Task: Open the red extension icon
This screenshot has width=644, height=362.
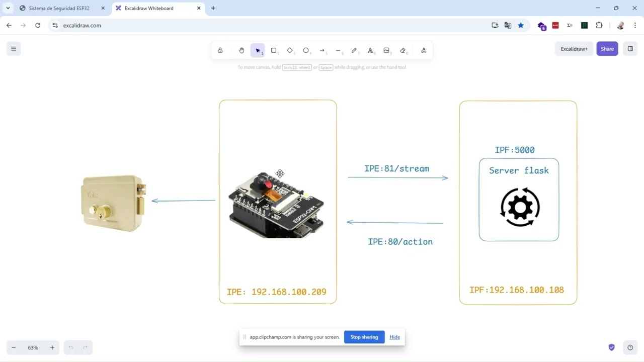Action: pos(555,25)
